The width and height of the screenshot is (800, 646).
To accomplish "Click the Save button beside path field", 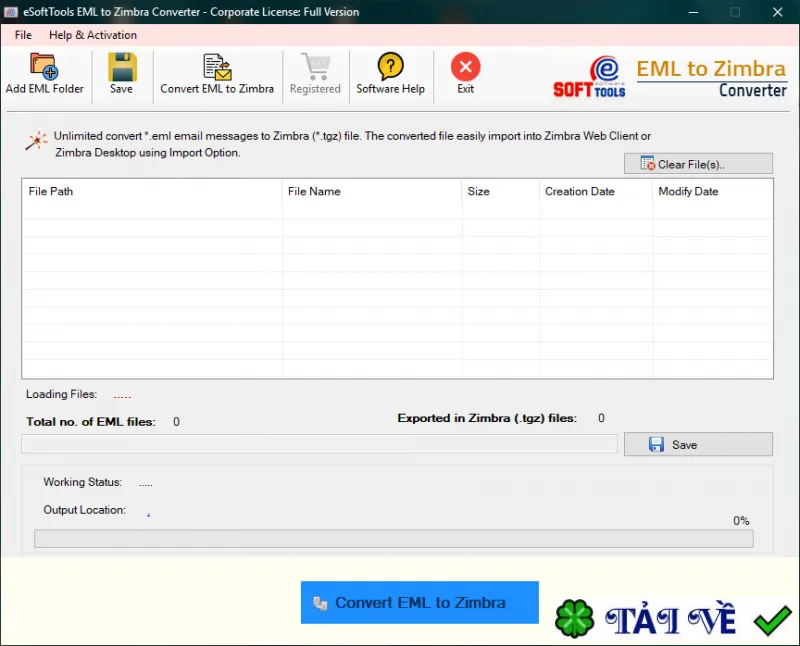I will 698,444.
